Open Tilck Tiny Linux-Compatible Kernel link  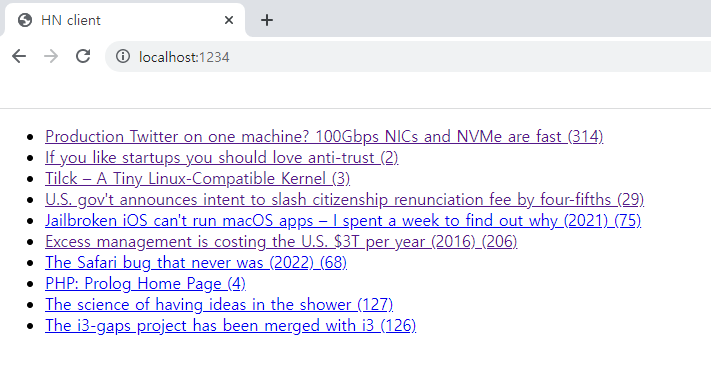tap(198, 179)
